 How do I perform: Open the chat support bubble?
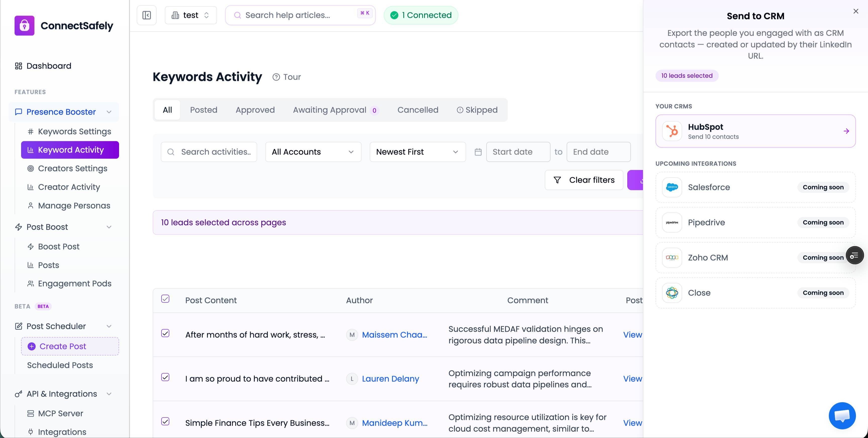[x=842, y=415]
